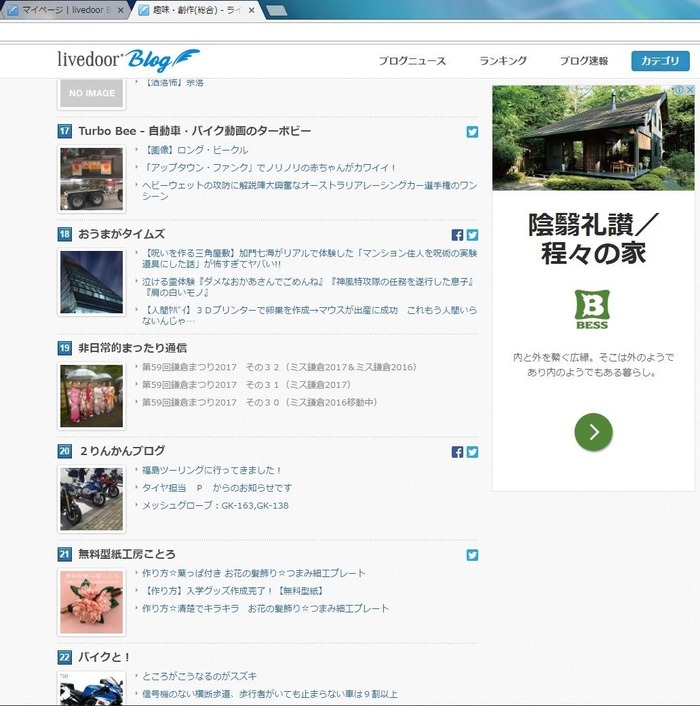The height and width of the screenshot is (706, 700).
Task: Open the 2りんかんブログ title link
Action: pyautogui.click(x=122, y=451)
